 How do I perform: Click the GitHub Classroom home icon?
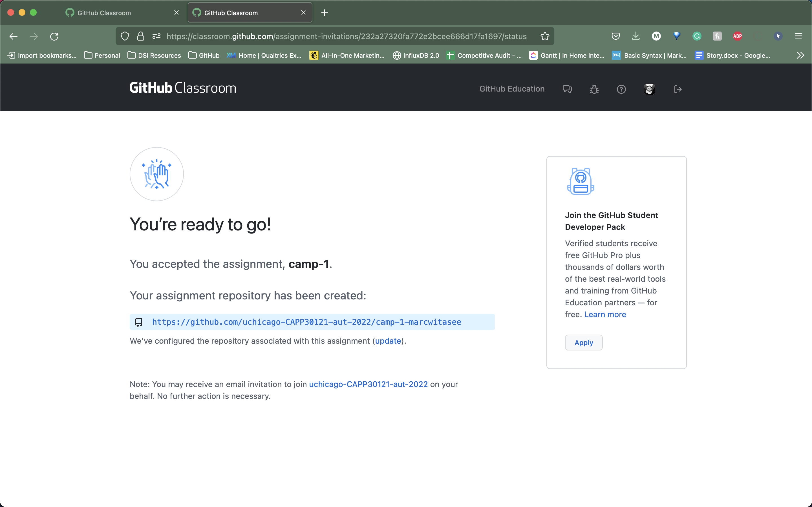[x=182, y=88]
